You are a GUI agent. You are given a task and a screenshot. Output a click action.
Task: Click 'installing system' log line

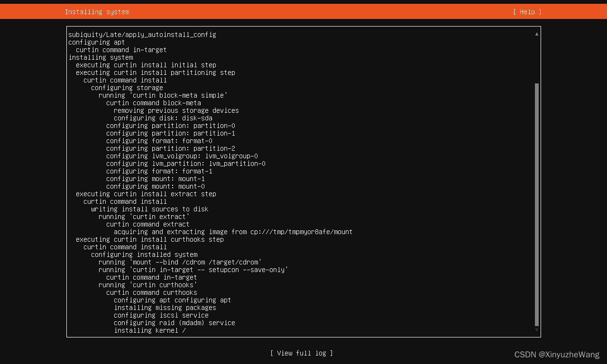(x=101, y=57)
